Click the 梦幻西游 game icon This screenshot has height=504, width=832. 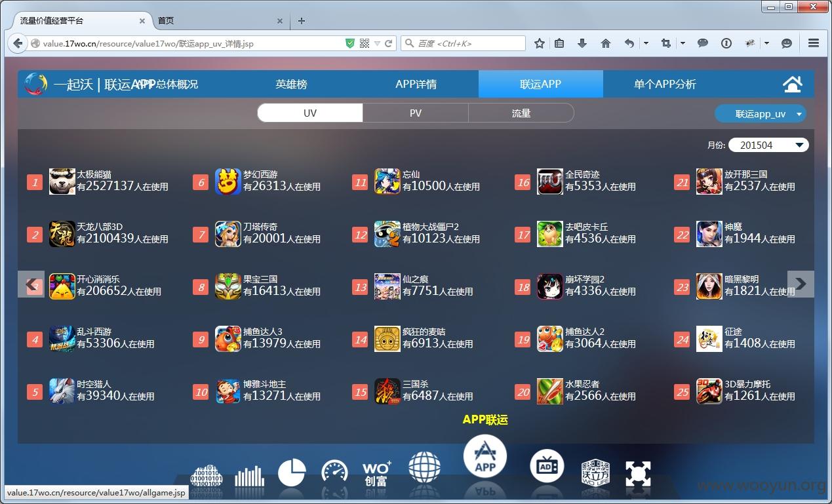[x=228, y=182]
